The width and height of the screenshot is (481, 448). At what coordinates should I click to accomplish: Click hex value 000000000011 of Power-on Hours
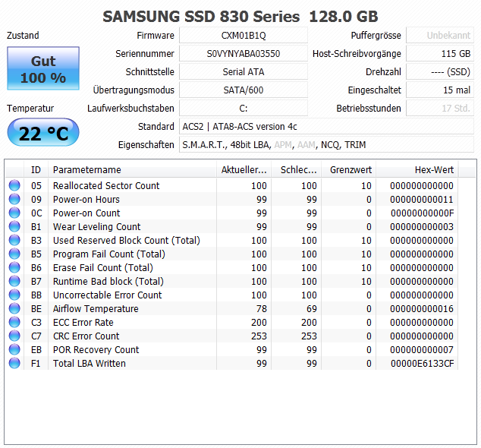(x=422, y=199)
